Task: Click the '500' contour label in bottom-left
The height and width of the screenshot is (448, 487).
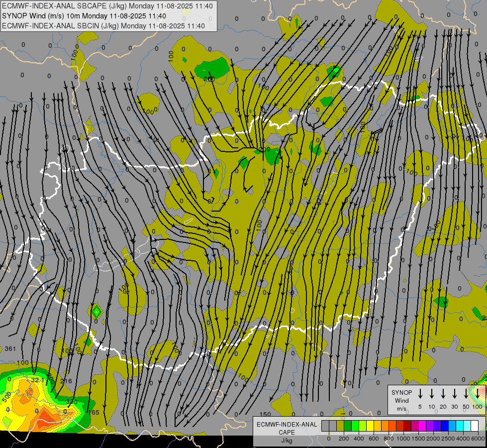Action: tap(7, 397)
